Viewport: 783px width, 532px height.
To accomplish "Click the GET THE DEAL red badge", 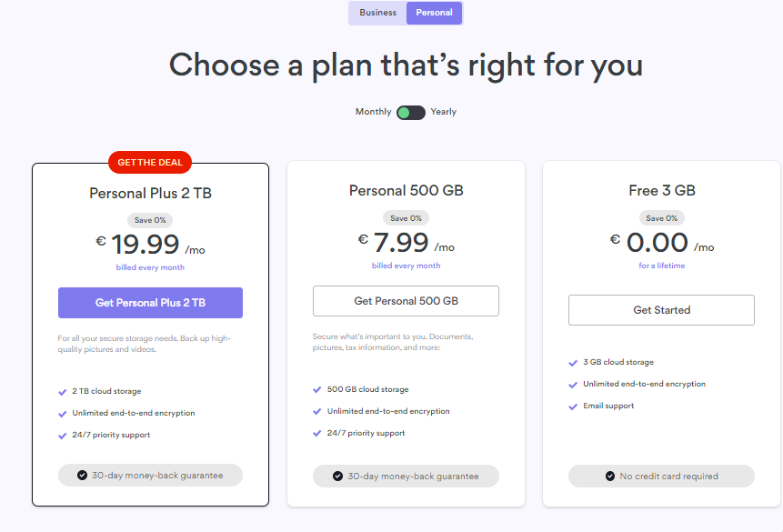I will pyautogui.click(x=150, y=163).
